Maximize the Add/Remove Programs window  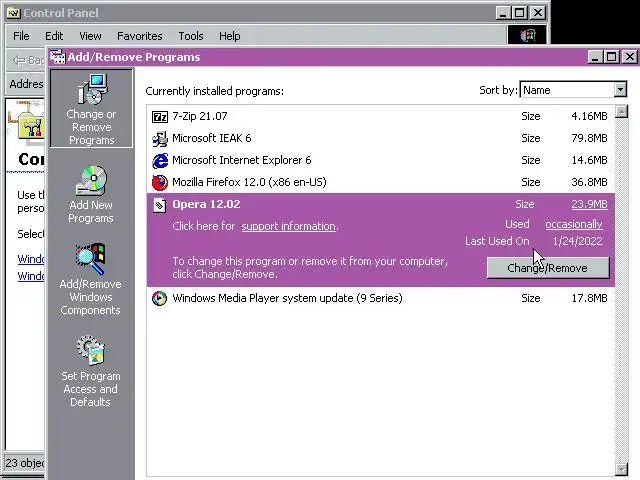[611, 57]
